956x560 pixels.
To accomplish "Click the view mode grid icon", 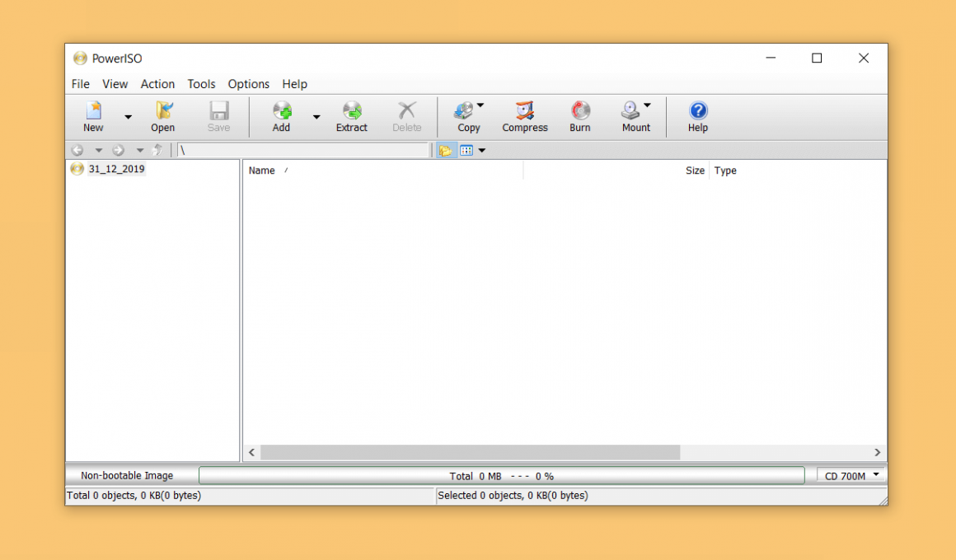I will coord(466,151).
